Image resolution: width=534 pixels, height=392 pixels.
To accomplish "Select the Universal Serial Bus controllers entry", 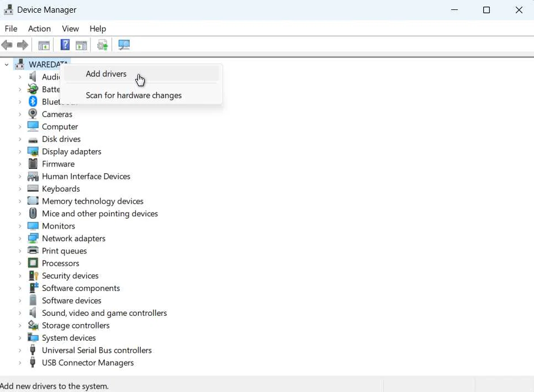I will (97, 350).
